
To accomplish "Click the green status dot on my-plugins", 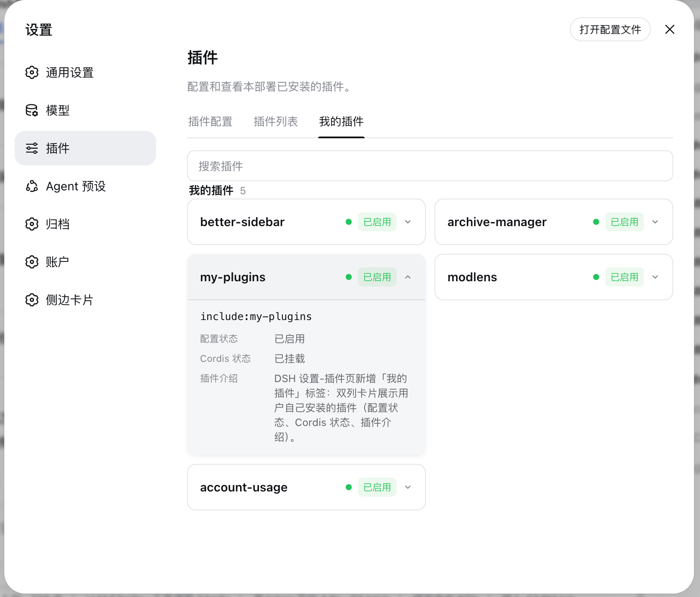I will click(x=349, y=277).
